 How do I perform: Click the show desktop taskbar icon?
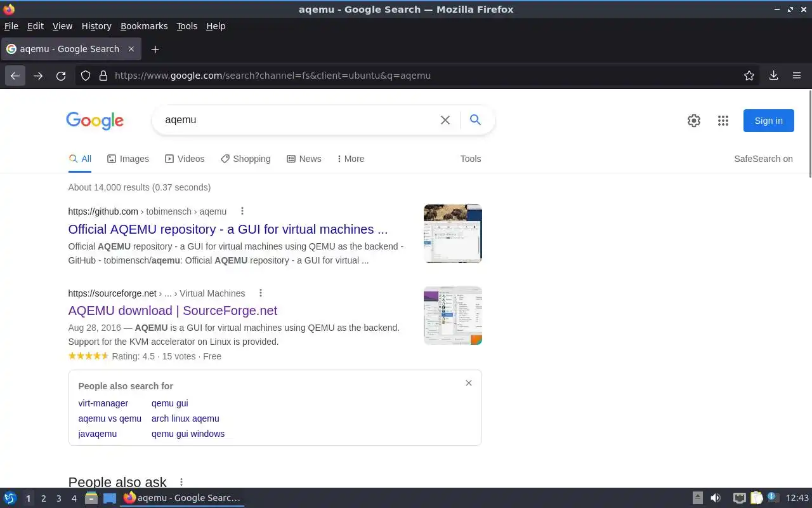pyautogui.click(x=110, y=498)
